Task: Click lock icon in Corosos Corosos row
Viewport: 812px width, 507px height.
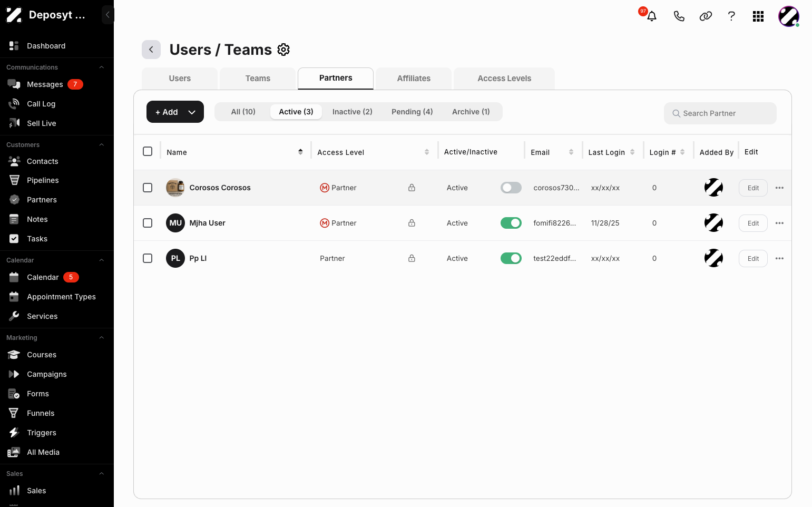Action: (412, 188)
